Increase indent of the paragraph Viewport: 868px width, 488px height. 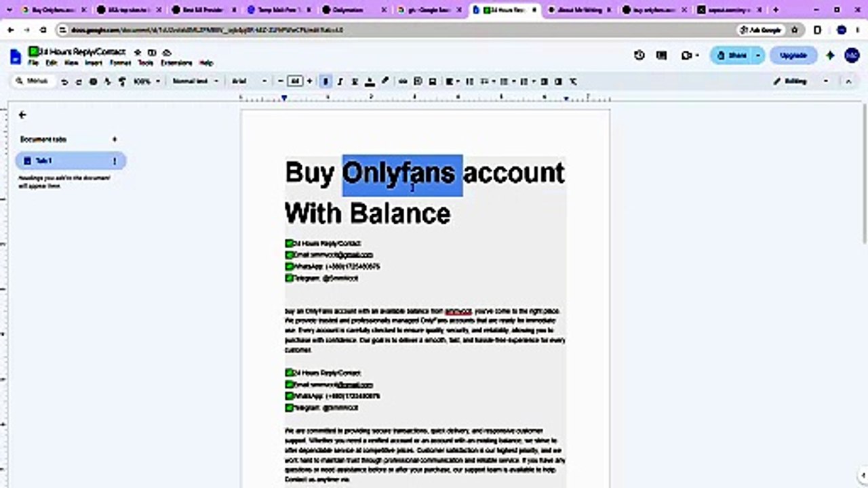(x=558, y=81)
